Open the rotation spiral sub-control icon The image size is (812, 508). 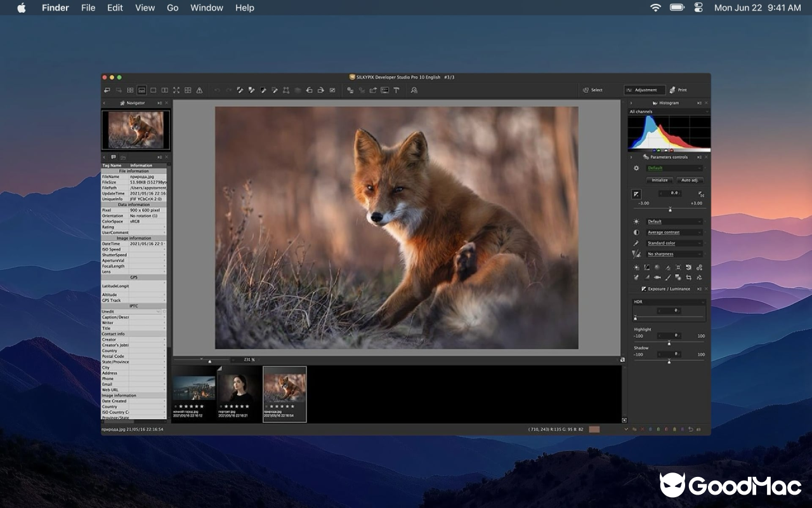688,268
